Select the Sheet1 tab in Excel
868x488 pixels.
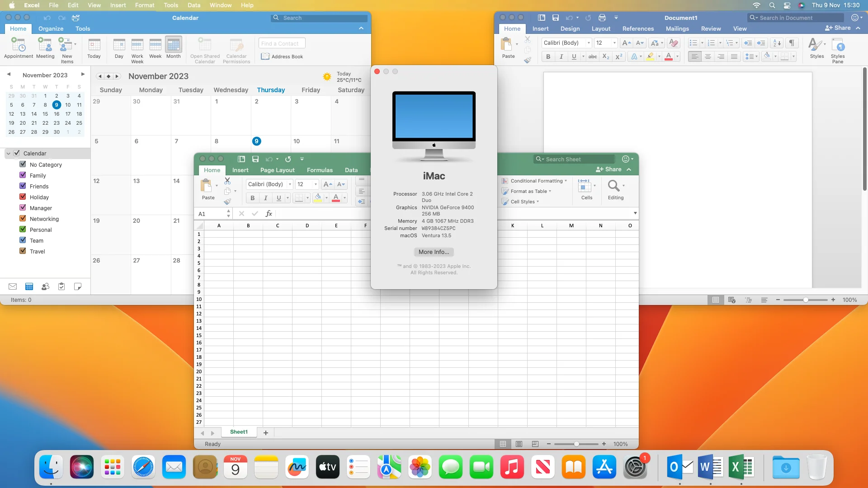tap(239, 432)
